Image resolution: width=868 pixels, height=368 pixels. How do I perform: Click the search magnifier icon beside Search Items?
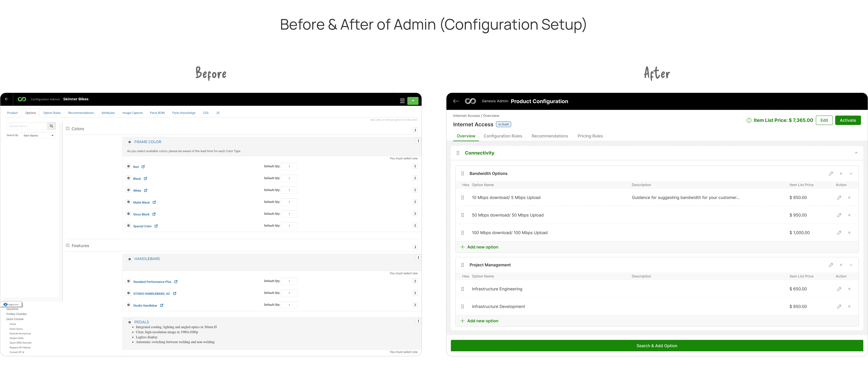(52, 126)
